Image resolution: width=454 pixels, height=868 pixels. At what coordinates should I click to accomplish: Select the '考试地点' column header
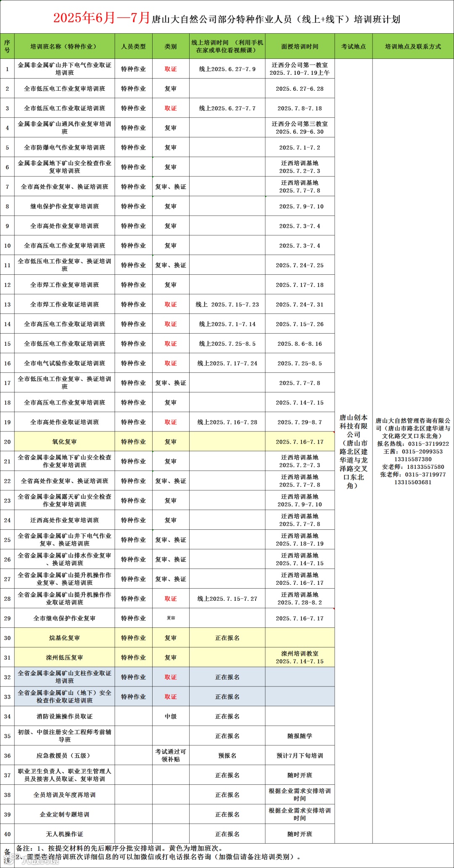354,46
